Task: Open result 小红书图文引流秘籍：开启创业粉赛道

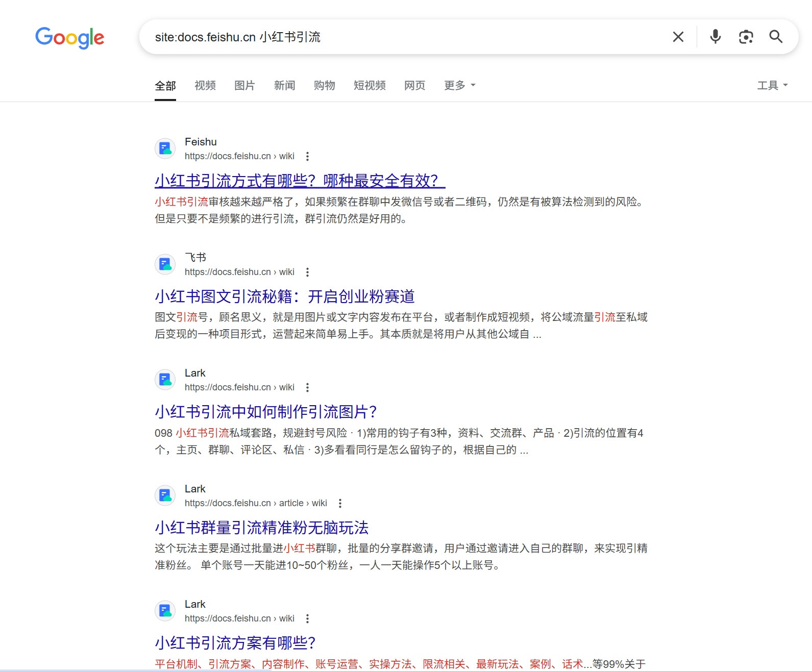Action: 285,296
